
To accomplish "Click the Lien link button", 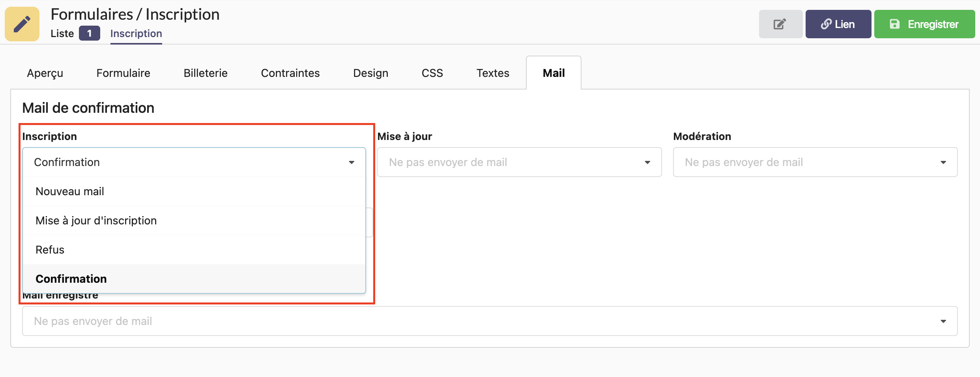I will tap(838, 24).
